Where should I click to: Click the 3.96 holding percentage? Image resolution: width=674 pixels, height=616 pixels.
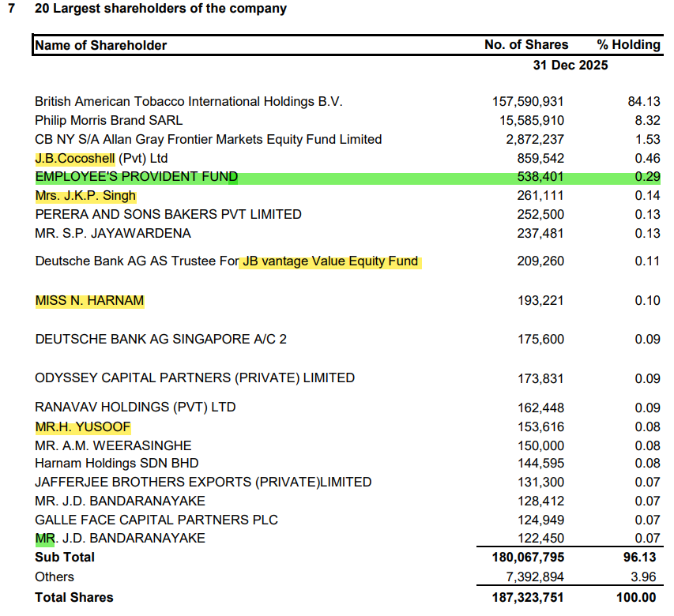pyautogui.click(x=643, y=577)
